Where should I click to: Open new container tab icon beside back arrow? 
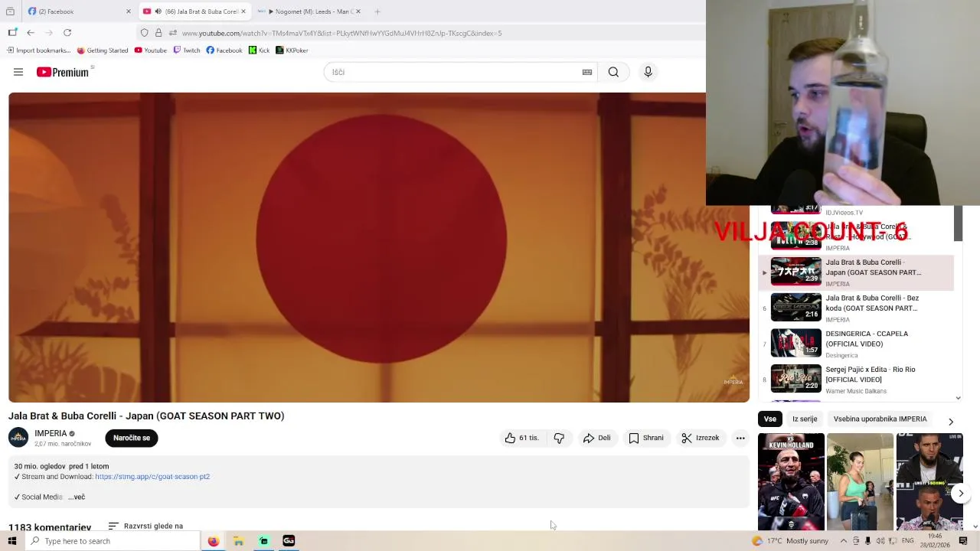point(12,33)
